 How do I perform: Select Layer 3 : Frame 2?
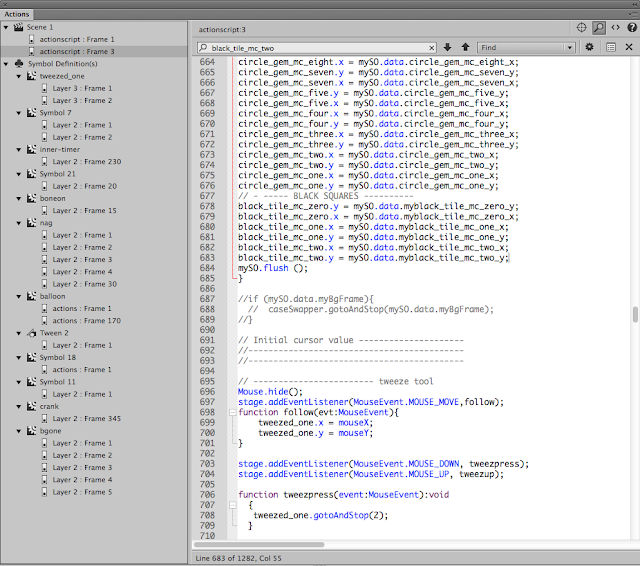coord(82,100)
